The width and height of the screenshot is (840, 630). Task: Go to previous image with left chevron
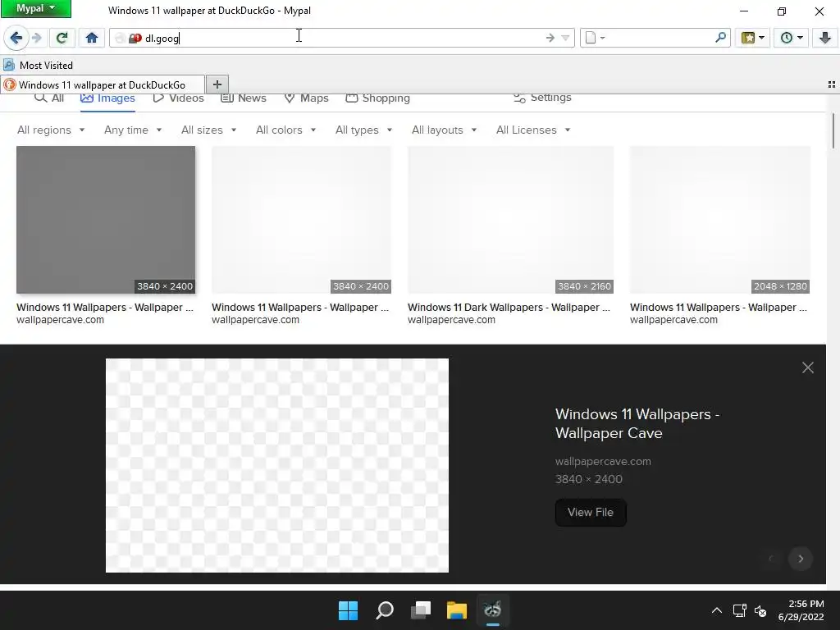(x=771, y=559)
